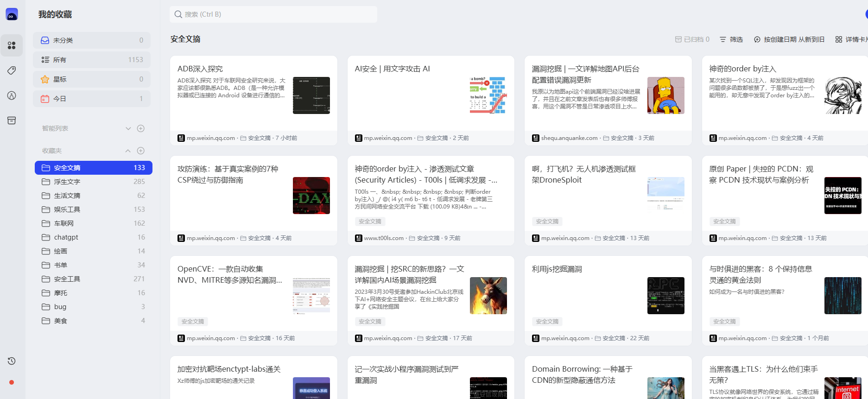Viewport: 868px width, 399px height.
Task: Open the 详情卡片 view mode dropdown
Action: 851,39
